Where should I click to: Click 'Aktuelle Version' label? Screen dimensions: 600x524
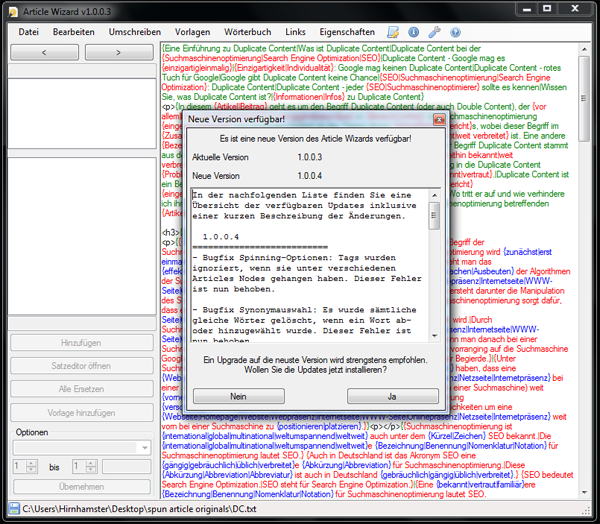[220, 157]
